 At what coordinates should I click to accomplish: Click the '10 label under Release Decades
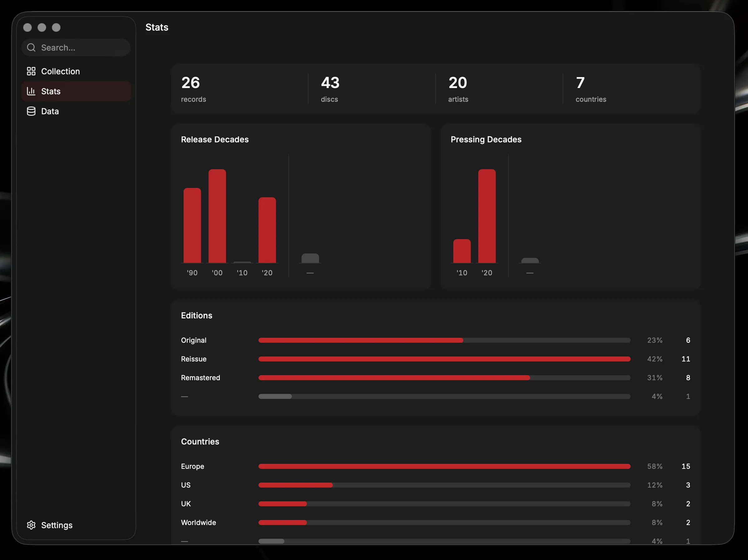[x=242, y=273]
